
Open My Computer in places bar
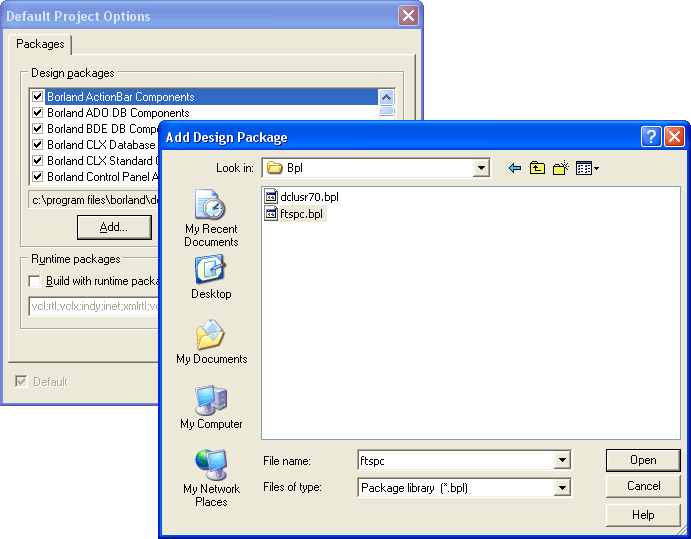coord(211,407)
